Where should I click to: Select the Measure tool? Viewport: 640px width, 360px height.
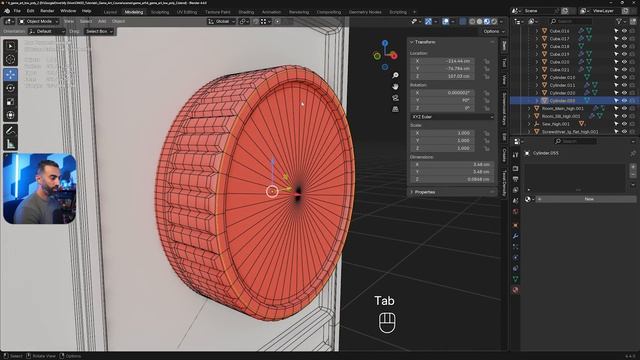pos(11,144)
